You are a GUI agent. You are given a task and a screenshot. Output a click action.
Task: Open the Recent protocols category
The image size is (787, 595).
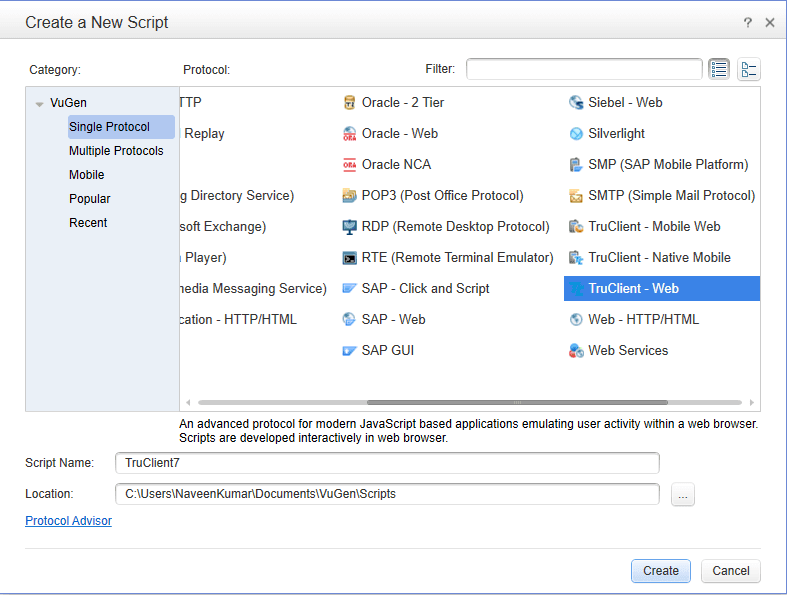(x=88, y=223)
